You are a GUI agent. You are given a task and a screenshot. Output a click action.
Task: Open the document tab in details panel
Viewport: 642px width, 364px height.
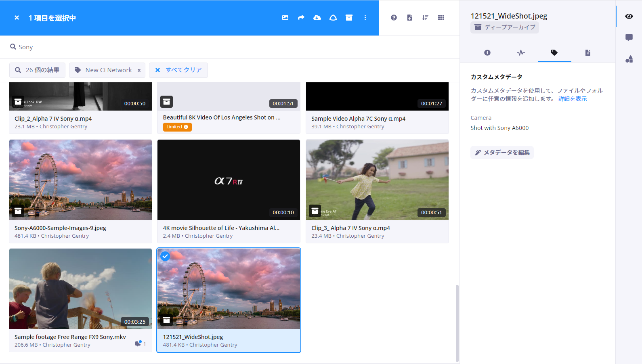click(588, 53)
